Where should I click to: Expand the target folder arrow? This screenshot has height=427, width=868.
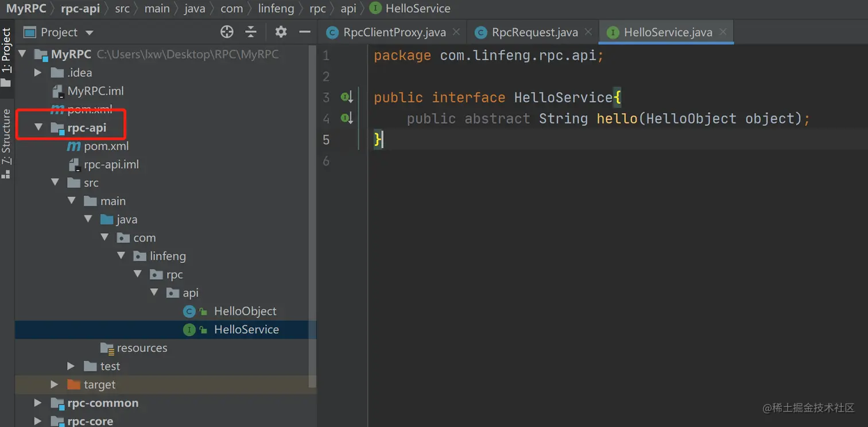[x=55, y=385]
